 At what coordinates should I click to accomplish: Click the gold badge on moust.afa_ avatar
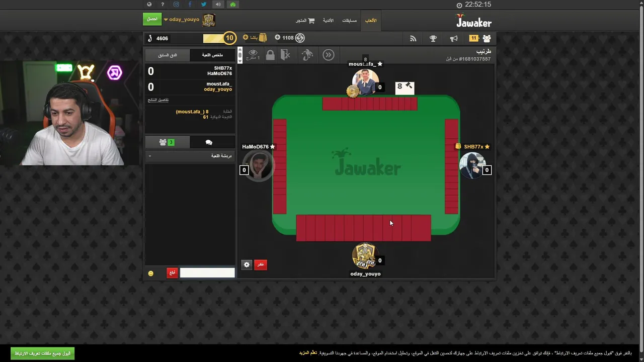pos(353,91)
